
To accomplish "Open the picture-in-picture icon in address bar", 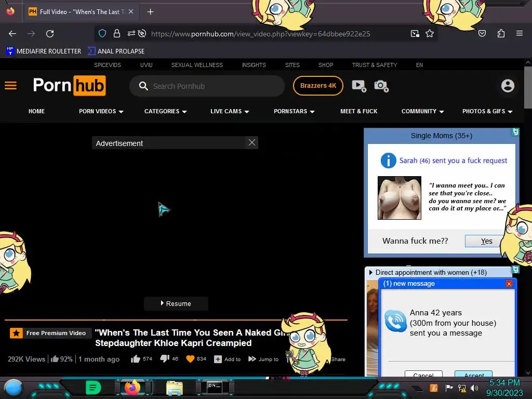I will (x=415, y=34).
